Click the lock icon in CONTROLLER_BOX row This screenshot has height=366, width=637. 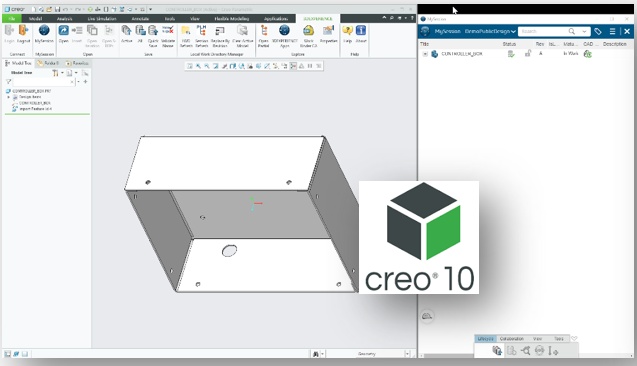(528, 54)
